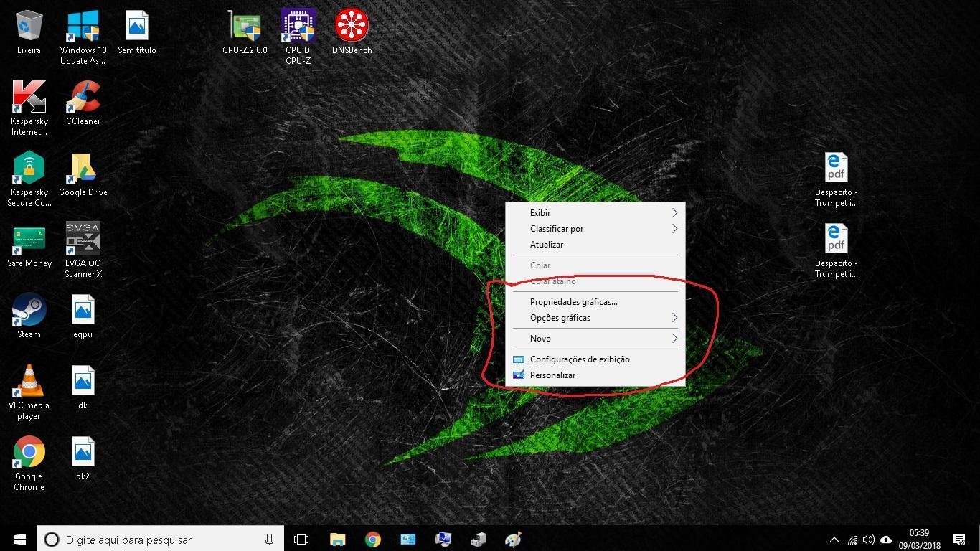Screen dimensions: 980x551
Task: Open the Wi-Fi network tray icon
Action: click(x=852, y=540)
